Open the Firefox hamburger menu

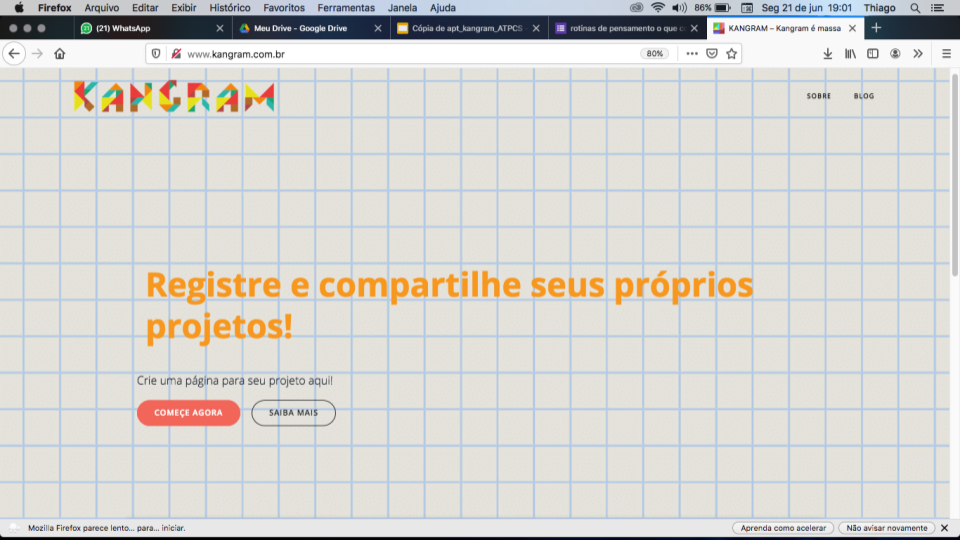pos(947,54)
